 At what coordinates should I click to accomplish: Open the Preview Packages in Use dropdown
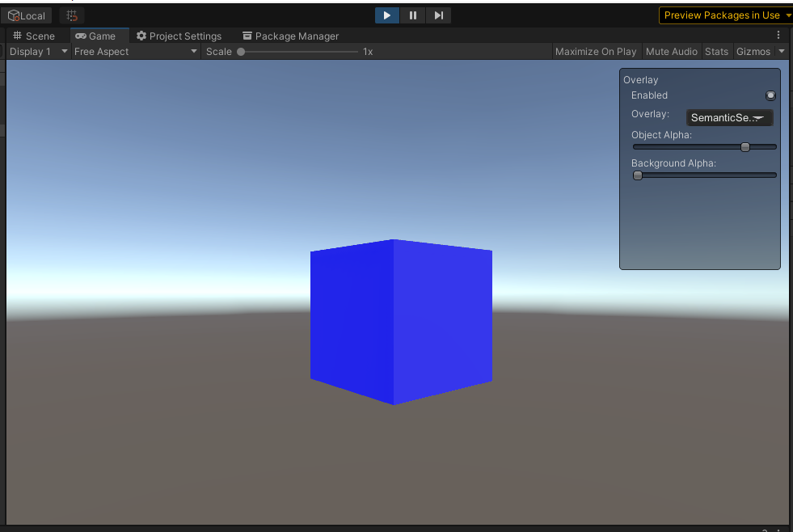click(x=725, y=15)
